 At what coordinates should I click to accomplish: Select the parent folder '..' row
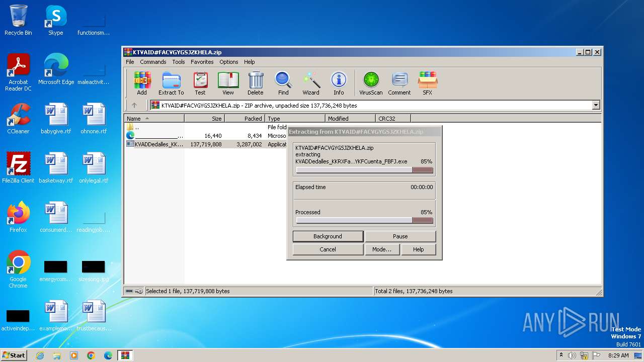pos(205,127)
